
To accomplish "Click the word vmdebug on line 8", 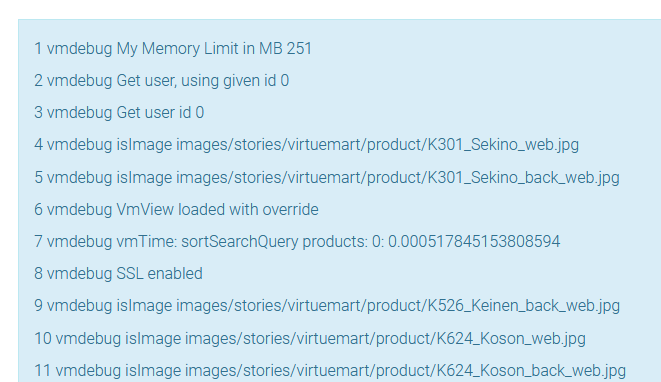I will [79, 274].
